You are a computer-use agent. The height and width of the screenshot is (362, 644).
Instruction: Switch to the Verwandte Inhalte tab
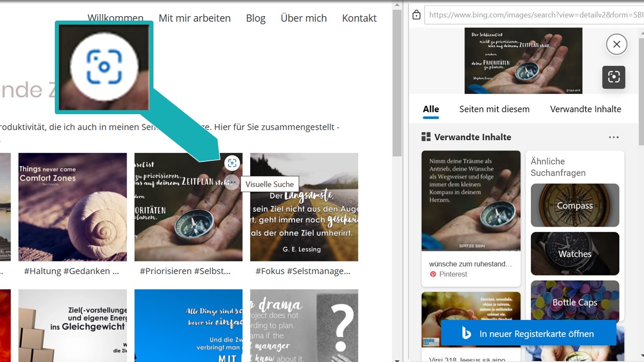pos(585,109)
